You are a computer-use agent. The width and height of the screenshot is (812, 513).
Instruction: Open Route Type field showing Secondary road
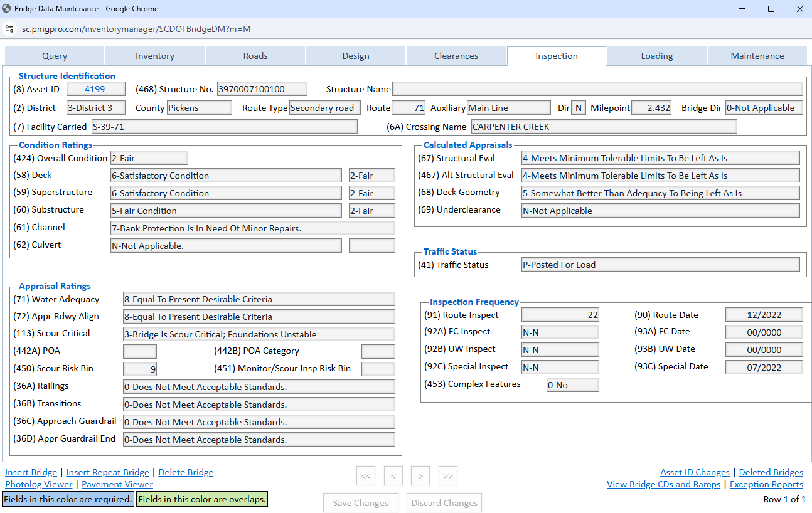(x=325, y=108)
